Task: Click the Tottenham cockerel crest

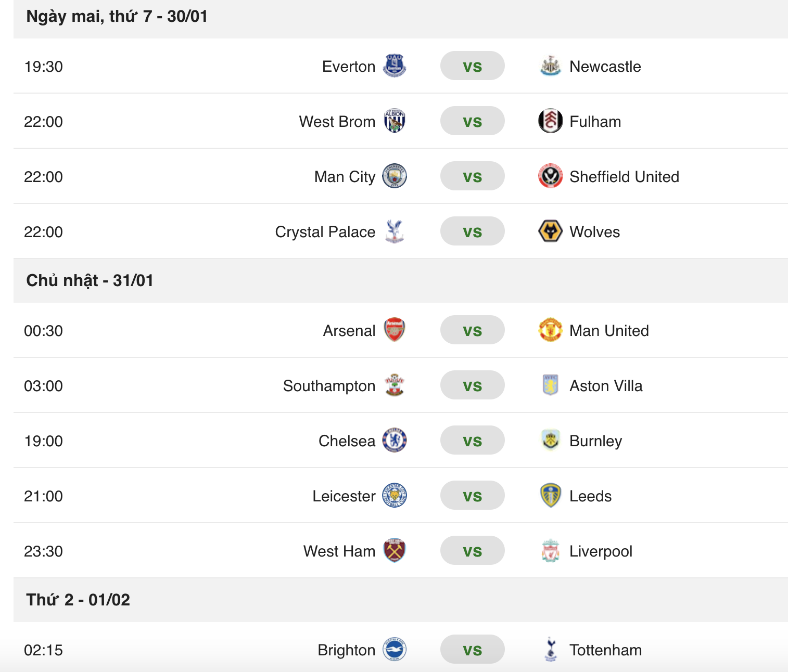Action: click(551, 650)
